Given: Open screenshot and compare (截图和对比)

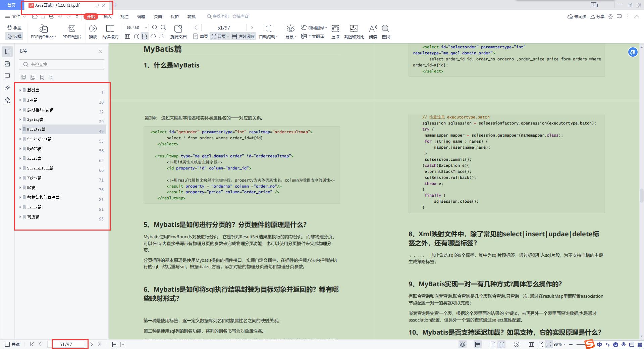Looking at the screenshot, I should (354, 32).
